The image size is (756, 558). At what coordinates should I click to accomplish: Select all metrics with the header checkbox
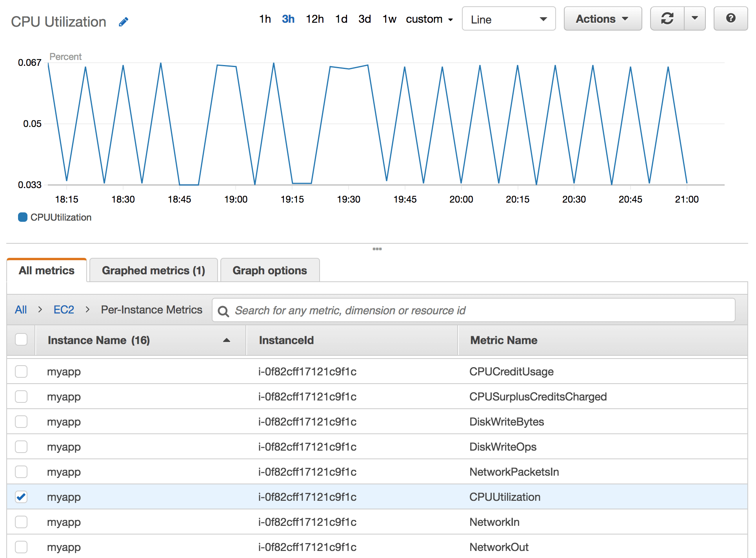(x=21, y=339)
